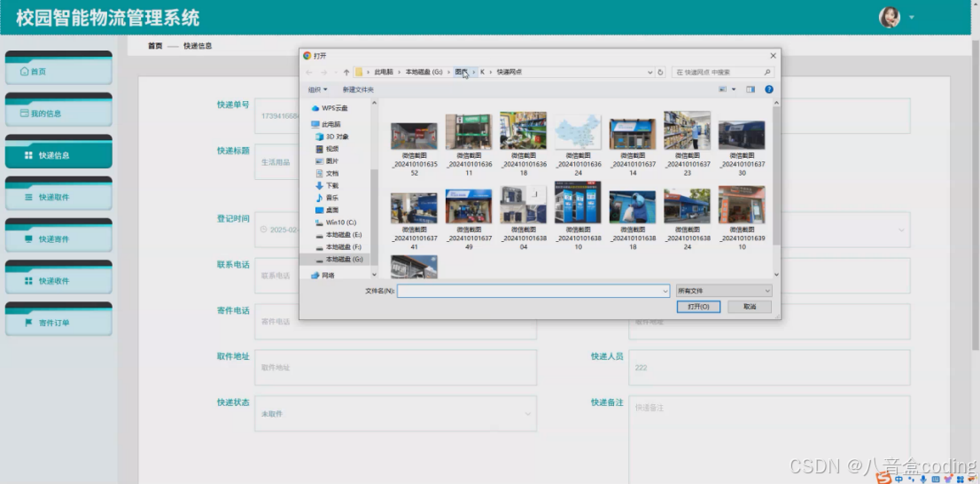
Task: Select map image 微信截图_20241010163624
Action: point(578,145)
